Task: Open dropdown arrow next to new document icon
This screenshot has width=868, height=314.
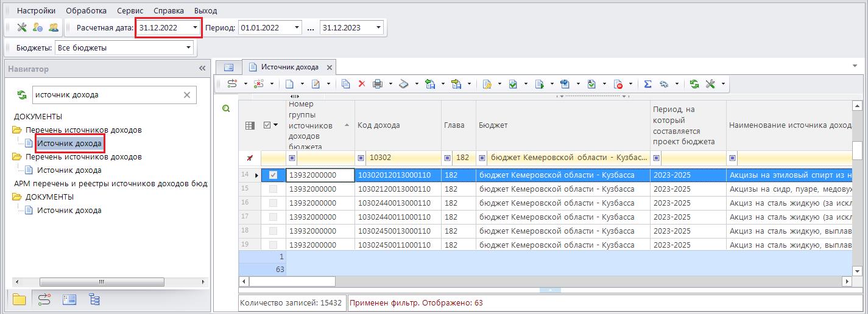Action: pyautogui.click(x=303, y=84)
